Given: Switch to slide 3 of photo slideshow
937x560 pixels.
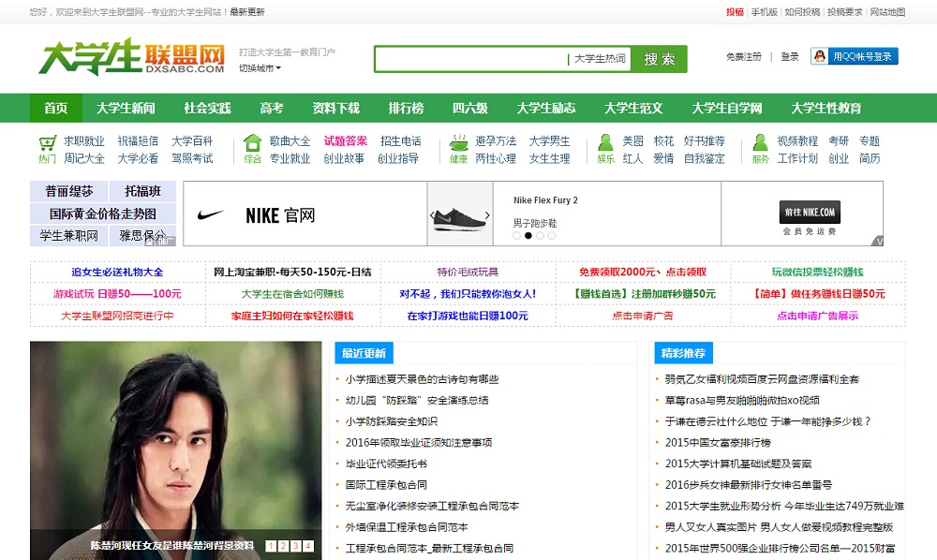Looking at the screenshot, I should tap(296, 546).
